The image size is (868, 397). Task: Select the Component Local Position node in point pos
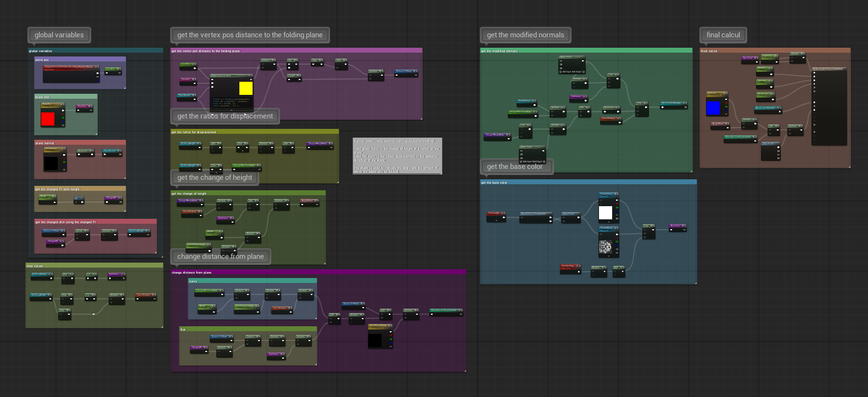[71, 73]
